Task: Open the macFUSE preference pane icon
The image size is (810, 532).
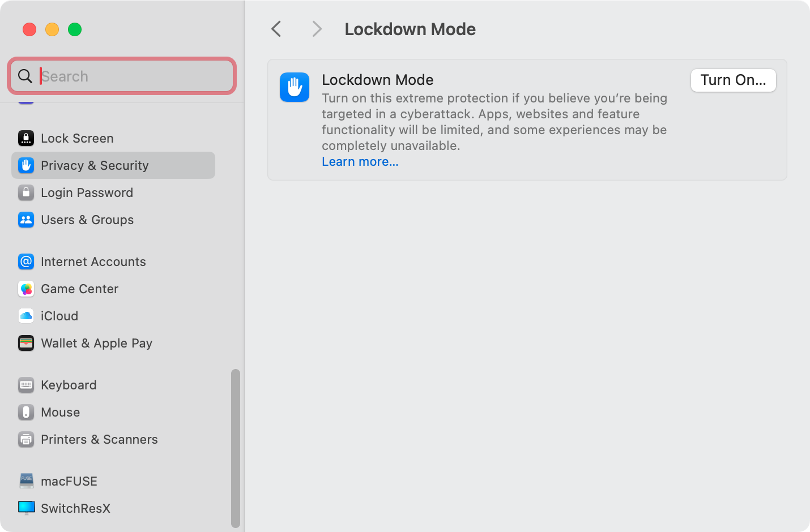Action: click(x=26, y=480)
